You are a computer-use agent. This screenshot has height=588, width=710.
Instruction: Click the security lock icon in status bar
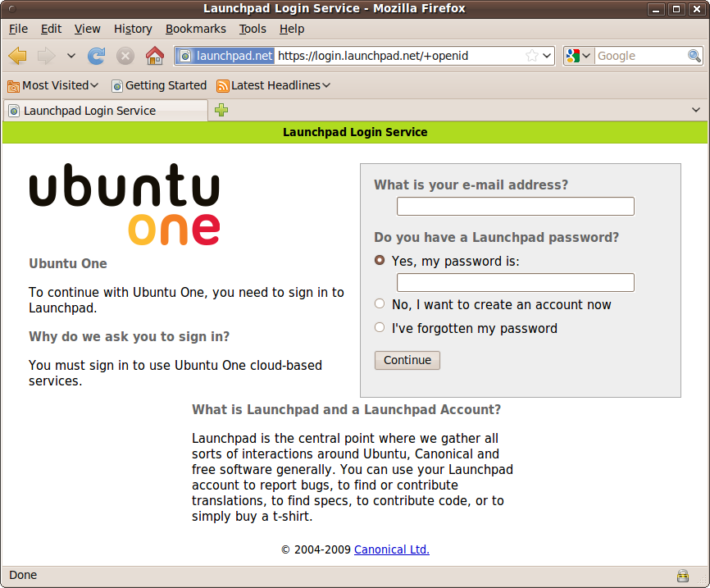[x=683, y=575]
